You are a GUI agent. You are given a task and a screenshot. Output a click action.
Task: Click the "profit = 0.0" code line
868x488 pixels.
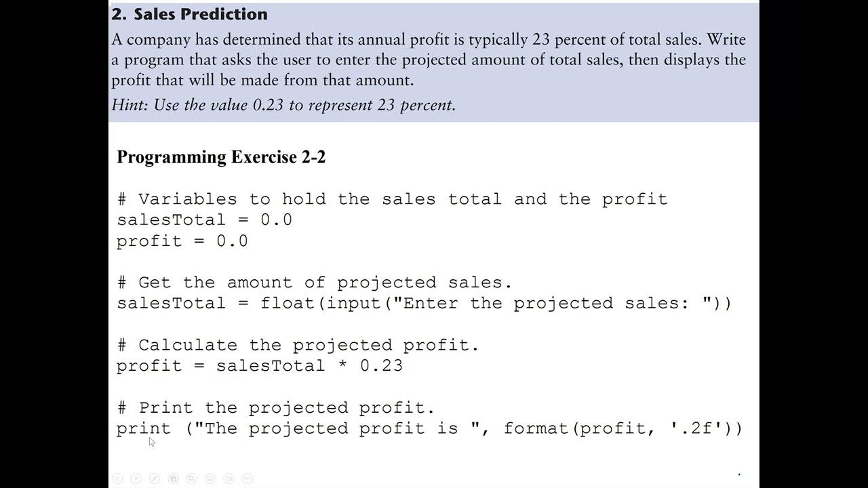(182, 241)
